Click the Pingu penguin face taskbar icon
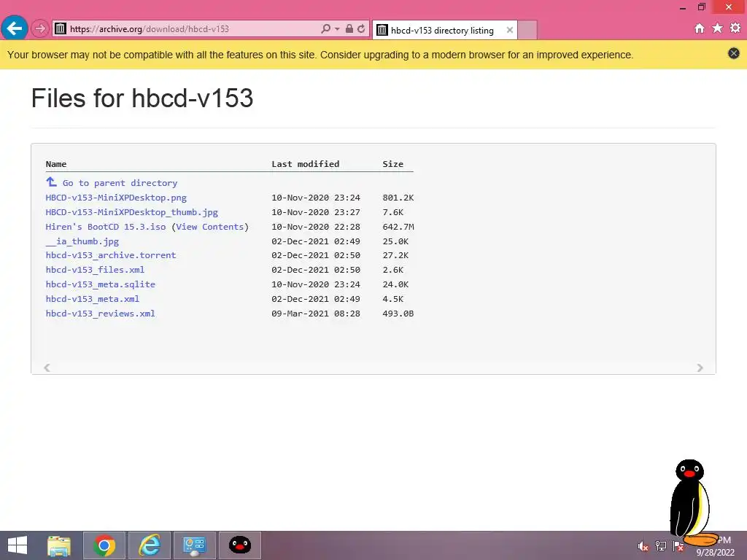The width and height of the screenshot is (747, 560). (239, 545)
